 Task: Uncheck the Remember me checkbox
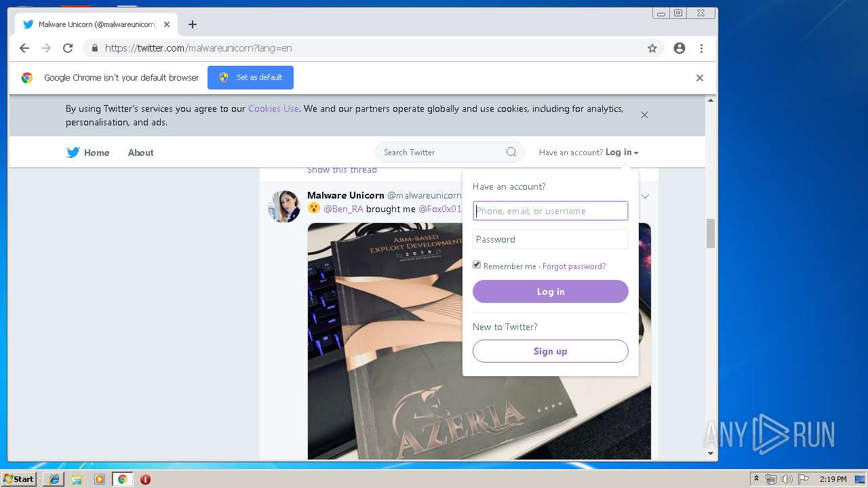click(x=477, y=265)
